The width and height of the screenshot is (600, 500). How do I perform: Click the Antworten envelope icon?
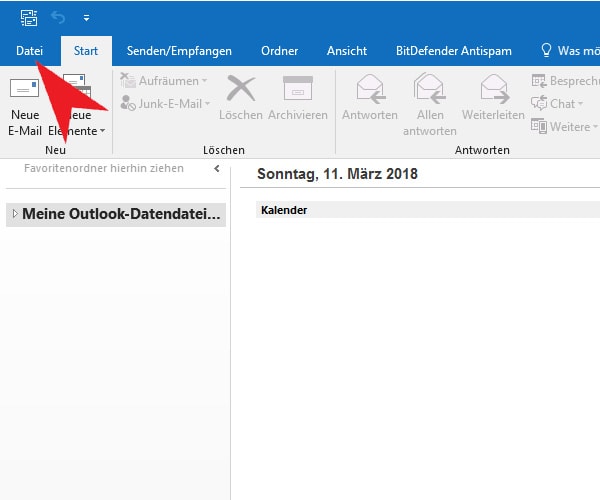pyautogui.click(x=370, y=89)
